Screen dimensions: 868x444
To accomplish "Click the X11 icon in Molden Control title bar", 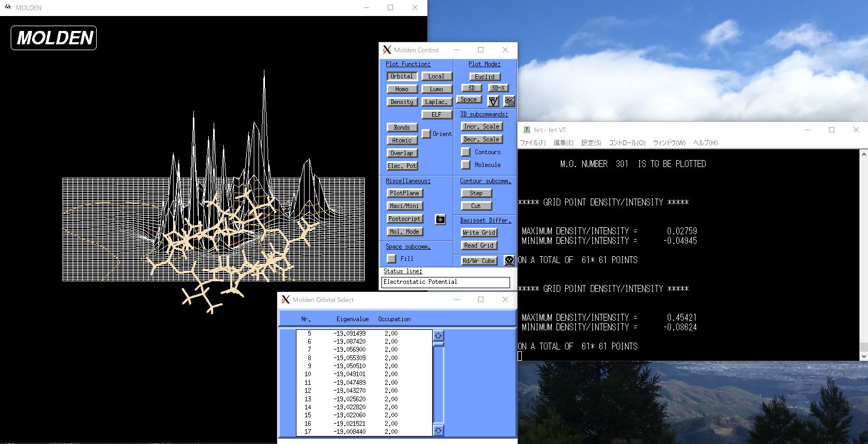I will (387, 50).
